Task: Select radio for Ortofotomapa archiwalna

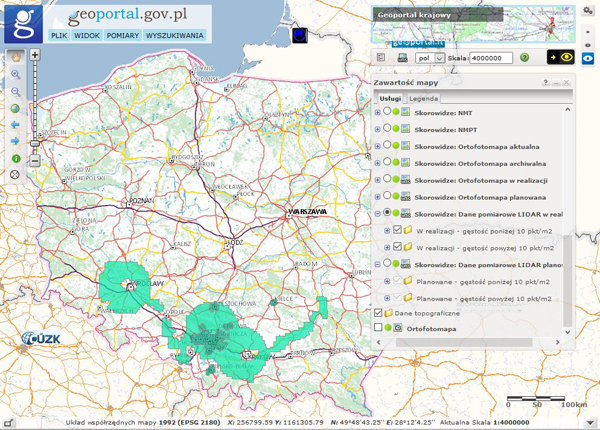Action: (x=387, y=161)
